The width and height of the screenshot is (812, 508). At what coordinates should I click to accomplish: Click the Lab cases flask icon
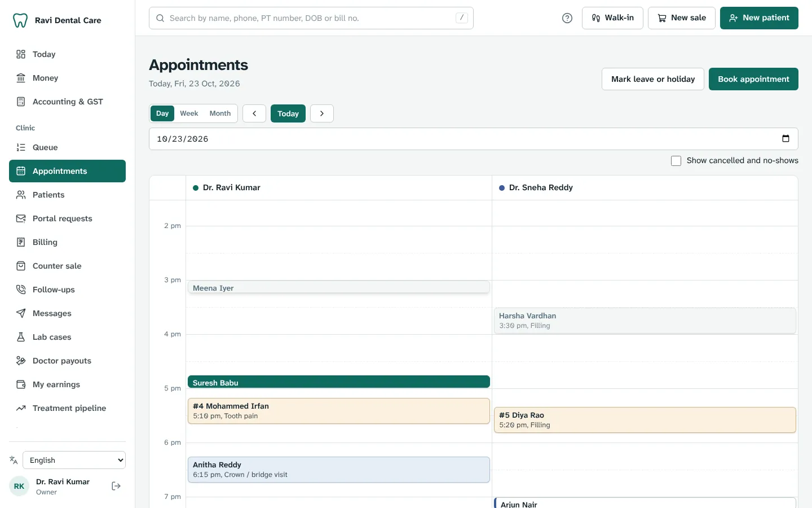(x=21, y=337)
